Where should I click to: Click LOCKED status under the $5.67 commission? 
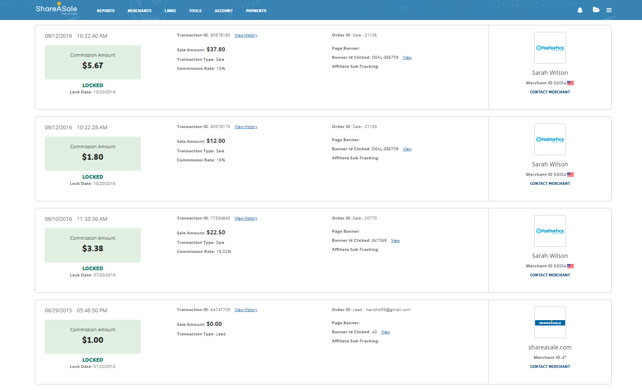click(x=93, y=86)
